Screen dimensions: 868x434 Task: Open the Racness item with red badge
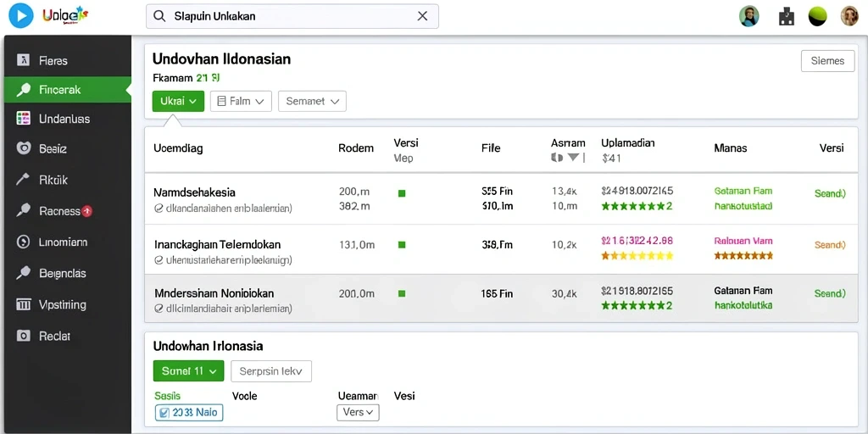pos(65,211)
